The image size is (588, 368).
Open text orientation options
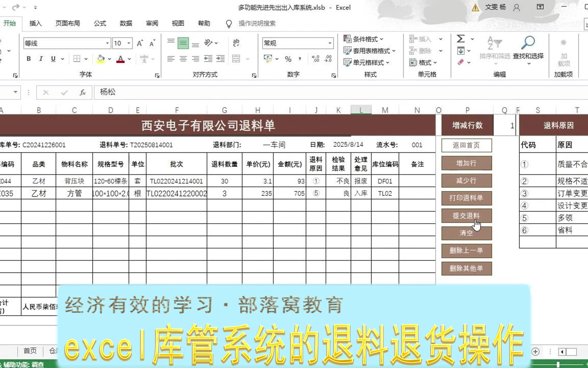[x=208, y=43]
